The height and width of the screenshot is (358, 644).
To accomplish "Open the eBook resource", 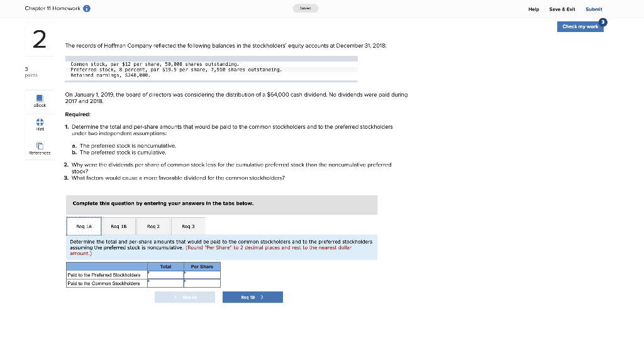I will (x=40, y=101).
